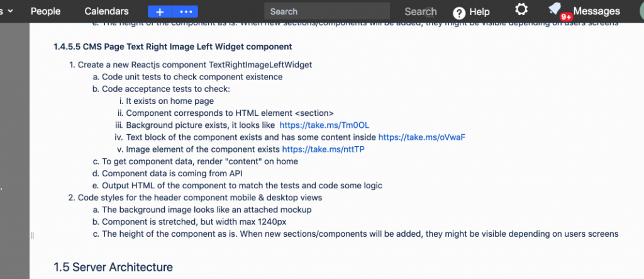Image resolution: width=644 pixels, height=279 pixels.
Task: Click the blue plus create button
Action: coord(160,11)
